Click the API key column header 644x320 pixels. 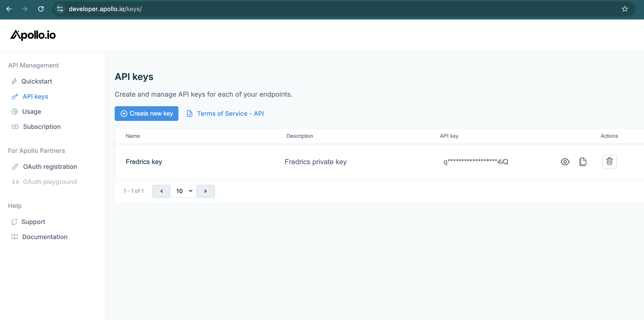[449, 136]
